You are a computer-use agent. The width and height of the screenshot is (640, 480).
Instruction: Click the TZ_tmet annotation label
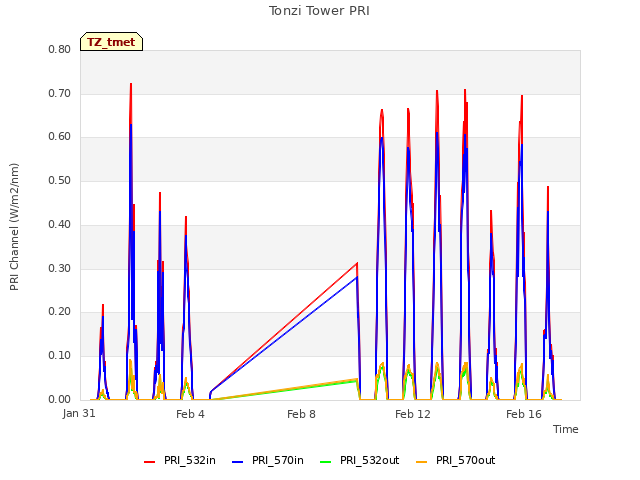click(111, 42)
